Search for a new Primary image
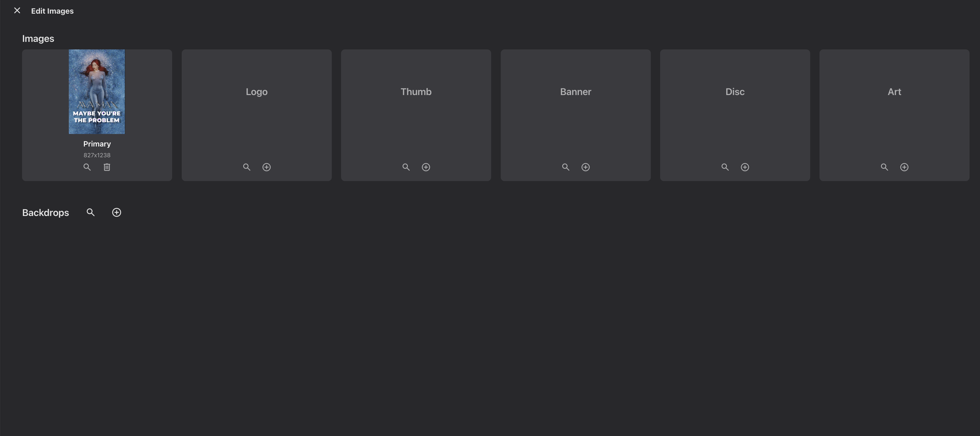 pyautogui.click(x=87, y=167)
